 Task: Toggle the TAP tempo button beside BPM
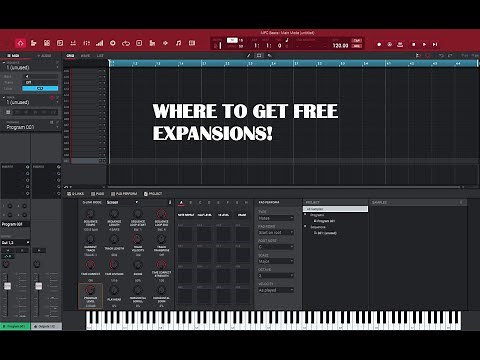click(357, 41)
